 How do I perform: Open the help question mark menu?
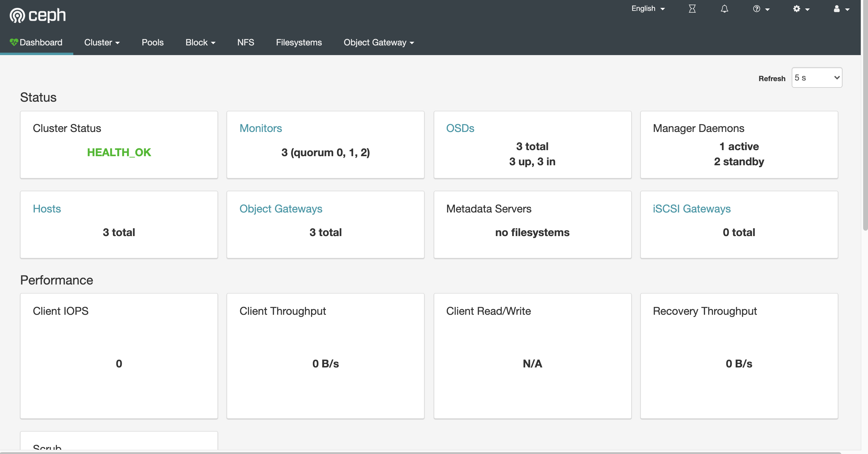pos(761,9)
